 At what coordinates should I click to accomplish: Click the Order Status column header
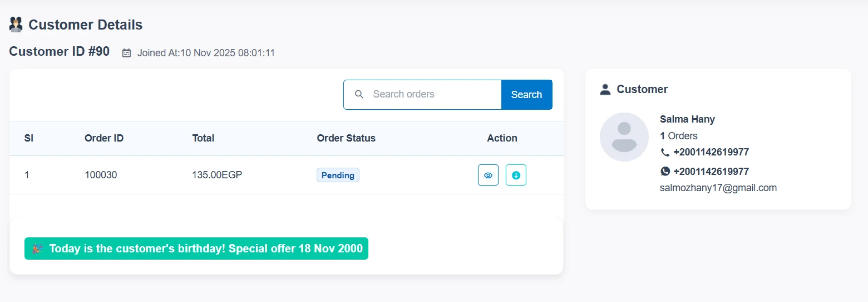click(346, 138)
